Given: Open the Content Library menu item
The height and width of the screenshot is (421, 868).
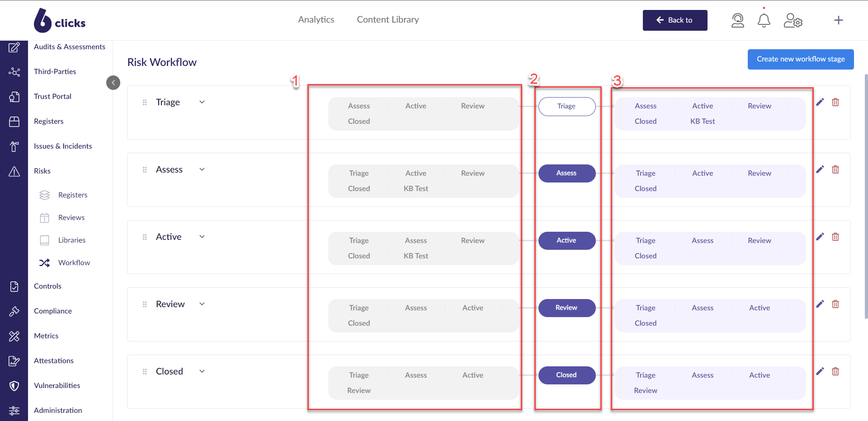Looking at the screenshot, I should [x=387, y=19].
